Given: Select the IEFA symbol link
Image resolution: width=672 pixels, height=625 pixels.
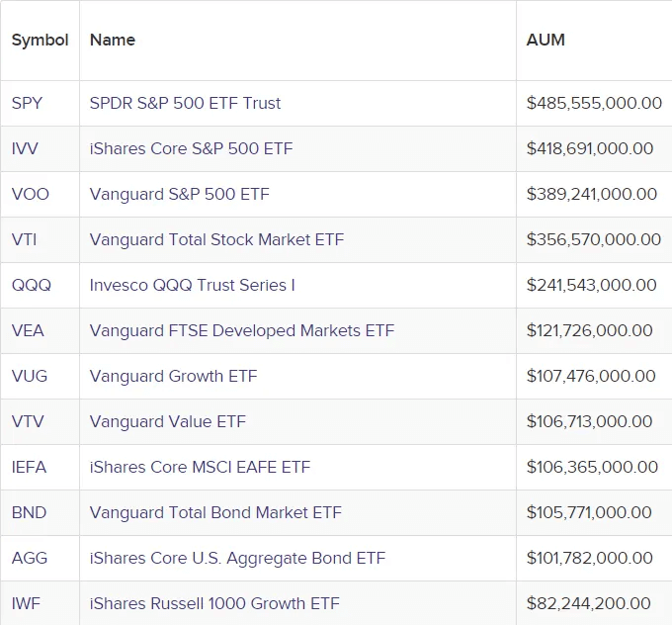Looking at the screenshot, I should [x=29, y=467].
